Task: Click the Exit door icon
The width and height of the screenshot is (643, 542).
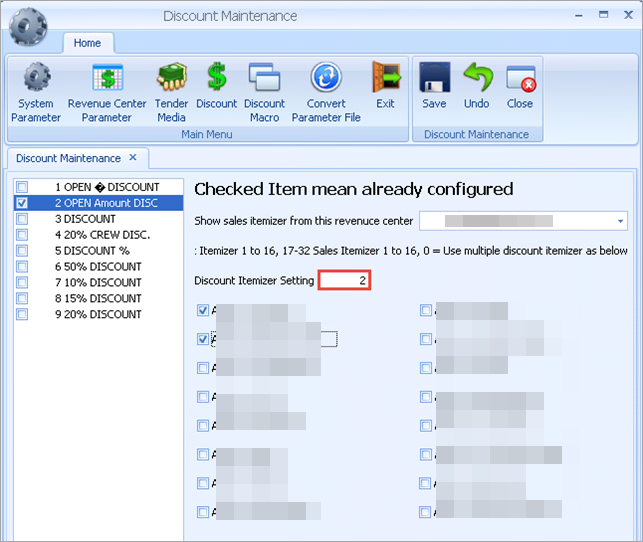Action: [385, 86]
